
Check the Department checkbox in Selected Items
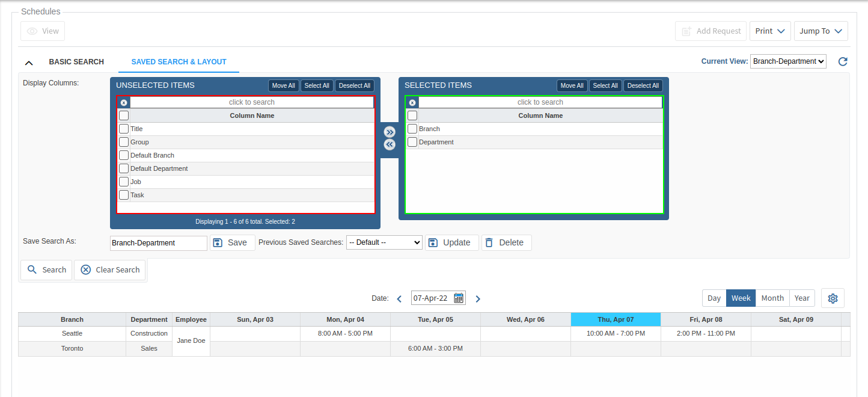pos(412,142)
